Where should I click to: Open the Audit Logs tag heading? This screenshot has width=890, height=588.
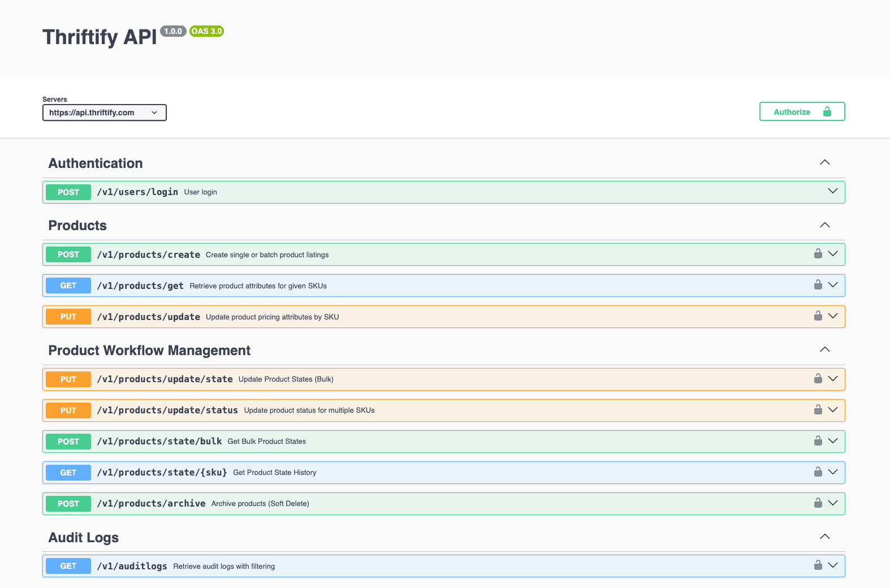[84, 538]
